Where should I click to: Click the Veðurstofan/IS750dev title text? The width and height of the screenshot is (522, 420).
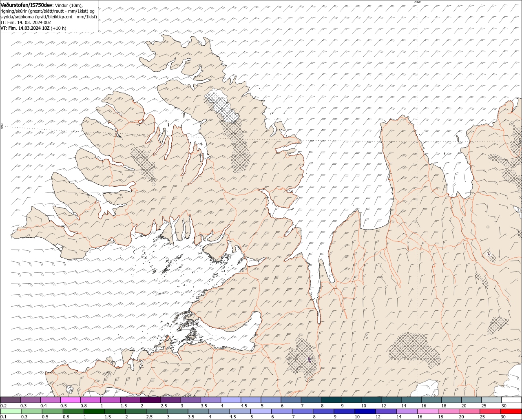[x=27, y=5]
